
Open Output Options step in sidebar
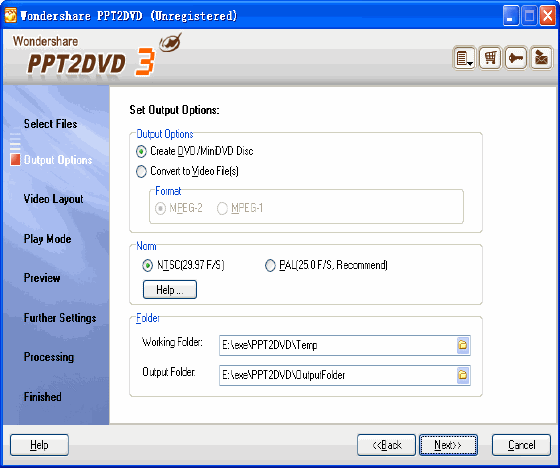(x=58, y=160)
